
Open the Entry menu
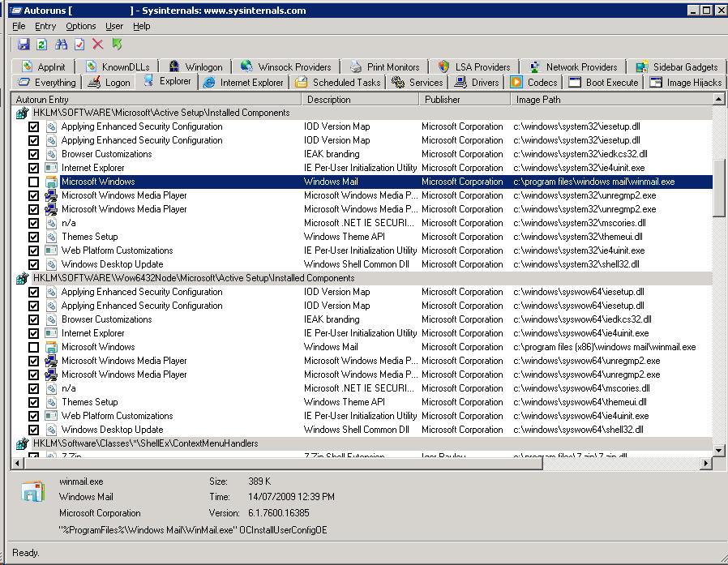45,26
